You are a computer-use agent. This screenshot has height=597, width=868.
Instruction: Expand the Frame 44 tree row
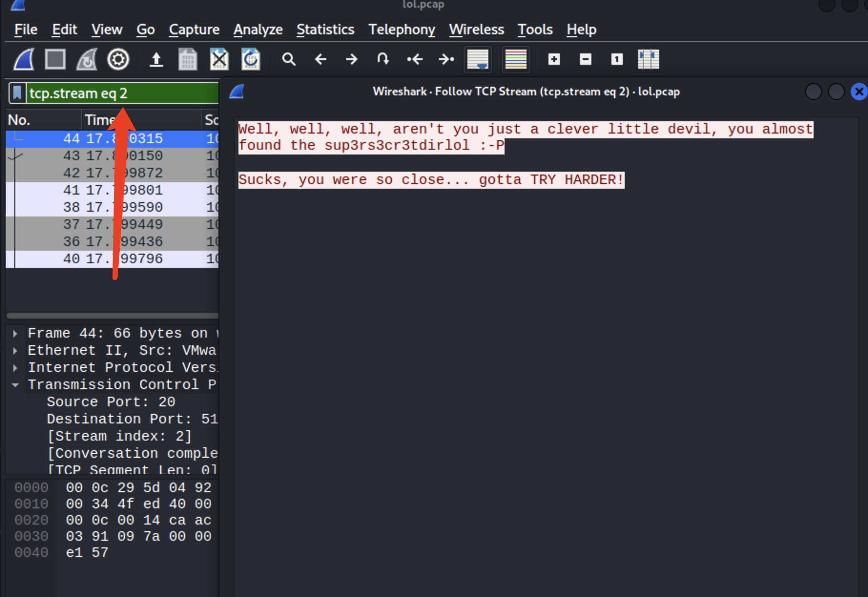coord(15,333)
